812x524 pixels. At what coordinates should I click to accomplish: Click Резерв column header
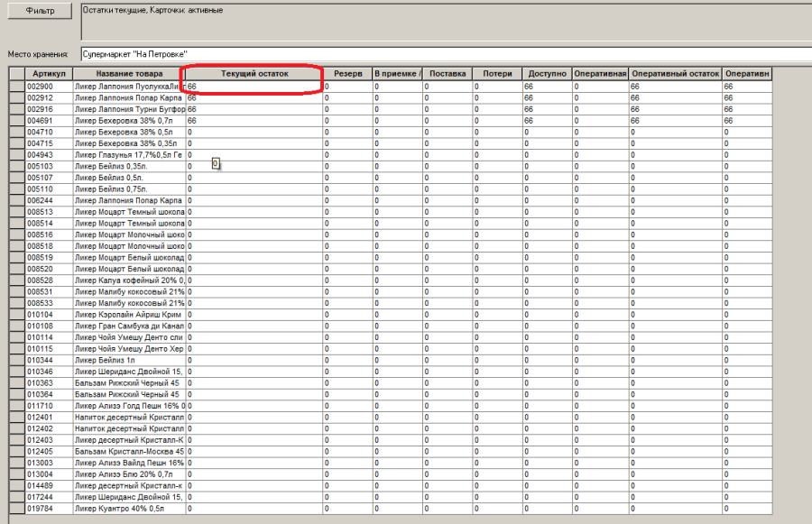[348, 74]
